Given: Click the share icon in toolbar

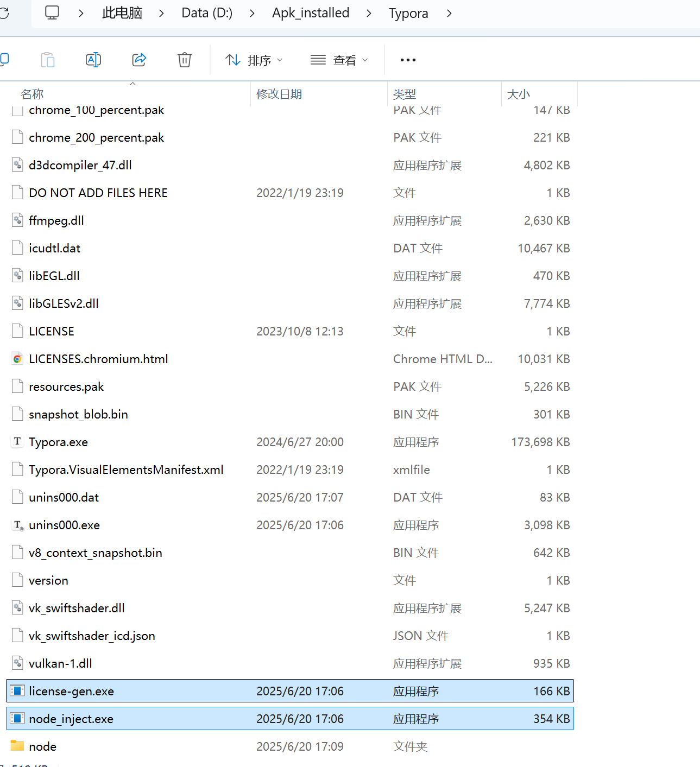Looking at the screenshot, I should click(x=139, y=60).
